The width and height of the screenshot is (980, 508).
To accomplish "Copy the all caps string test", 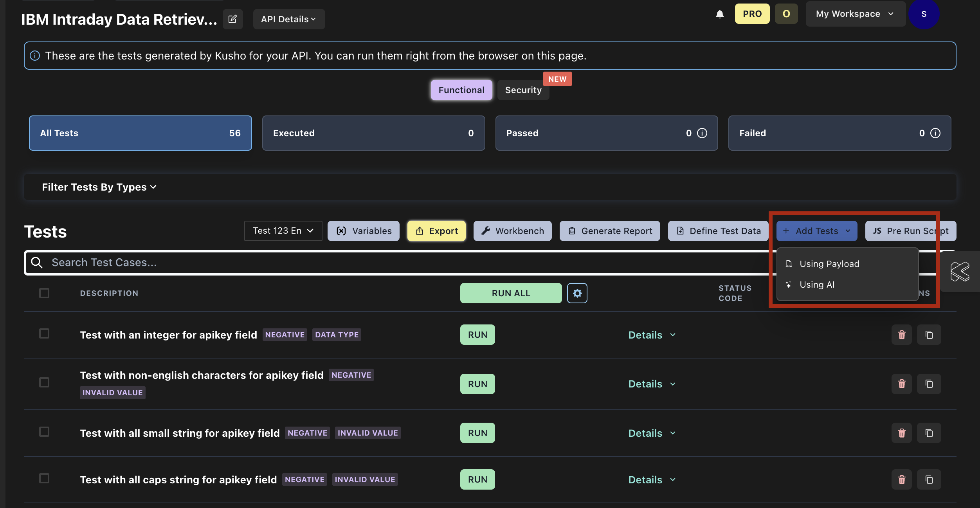I will (x=929, y=479).
